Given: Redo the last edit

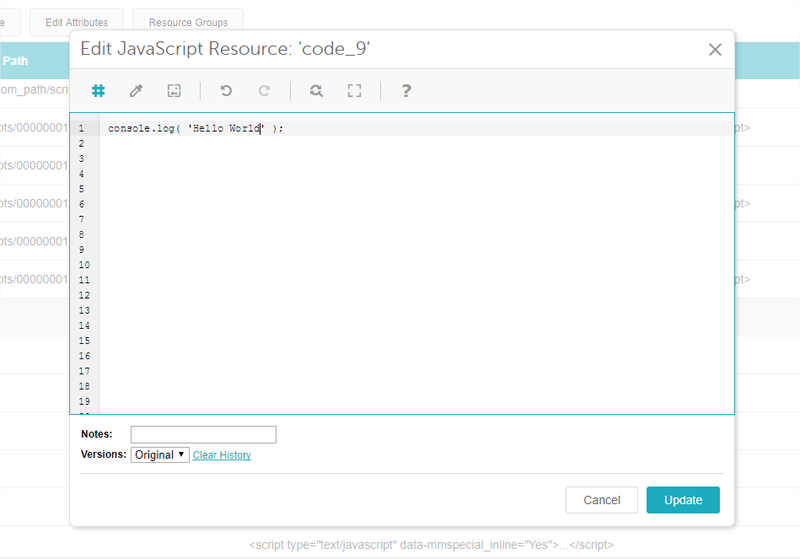Looking at the screenshot, I should 264,91.
